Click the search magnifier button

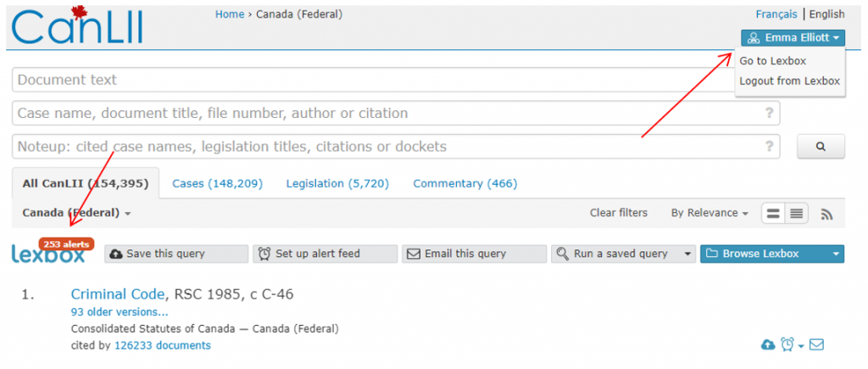(x=821, y=146)
